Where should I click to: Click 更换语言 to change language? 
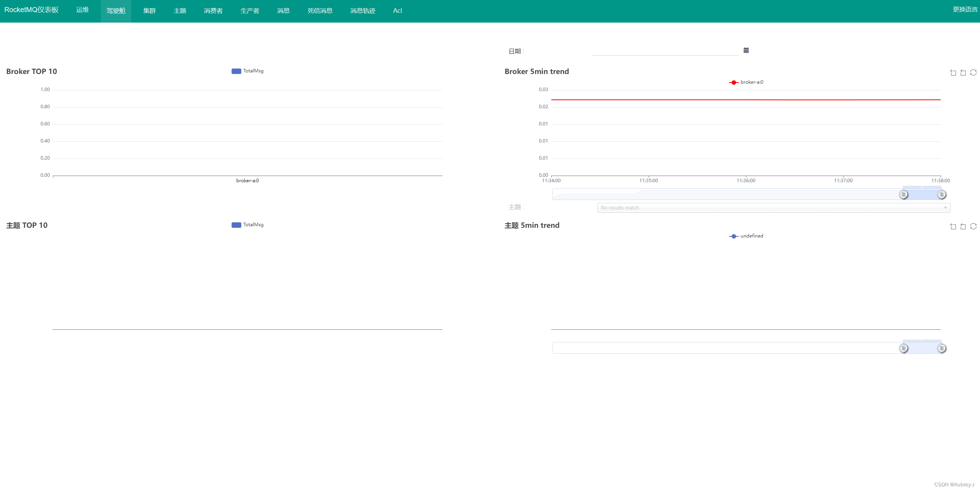966,9
